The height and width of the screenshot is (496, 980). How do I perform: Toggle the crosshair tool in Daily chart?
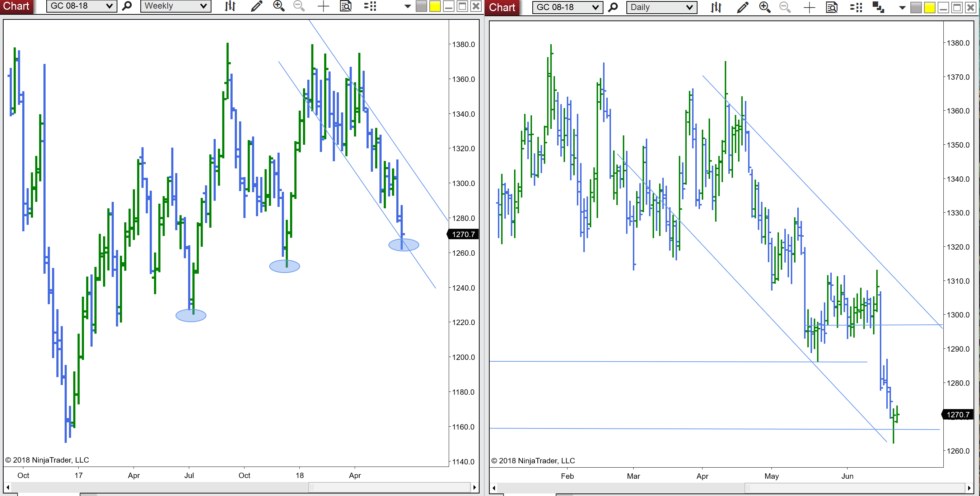pyautogui.click(x=809, y=7)
